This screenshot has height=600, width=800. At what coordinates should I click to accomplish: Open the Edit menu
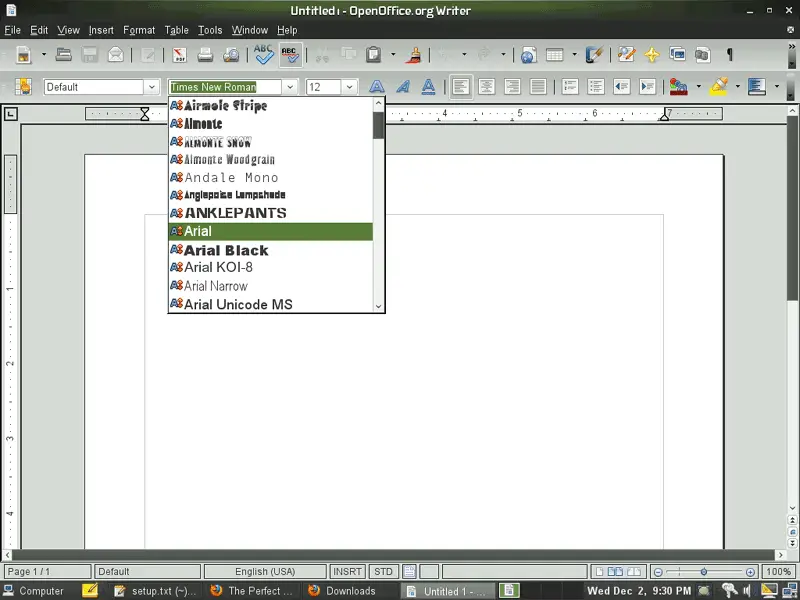coord(39,30)
